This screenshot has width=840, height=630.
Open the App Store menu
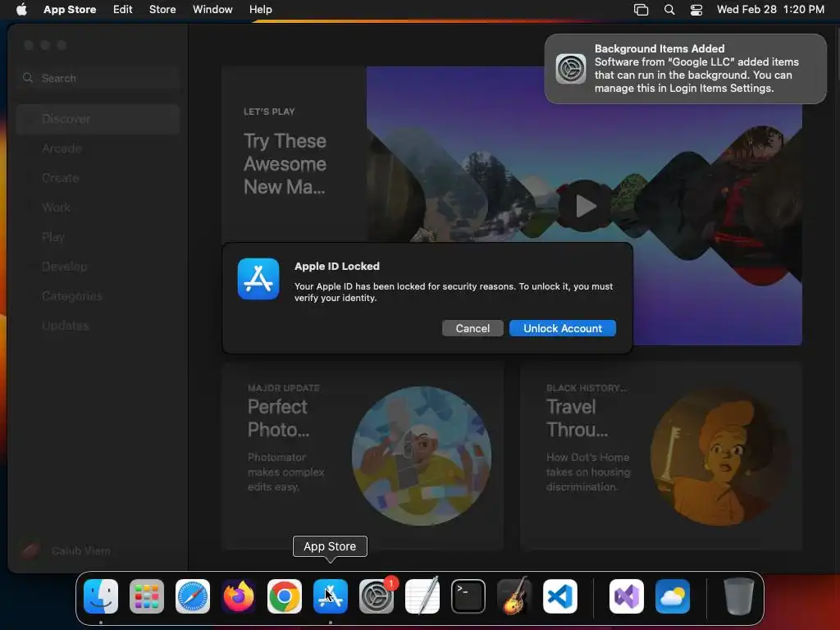click(70, 9)
